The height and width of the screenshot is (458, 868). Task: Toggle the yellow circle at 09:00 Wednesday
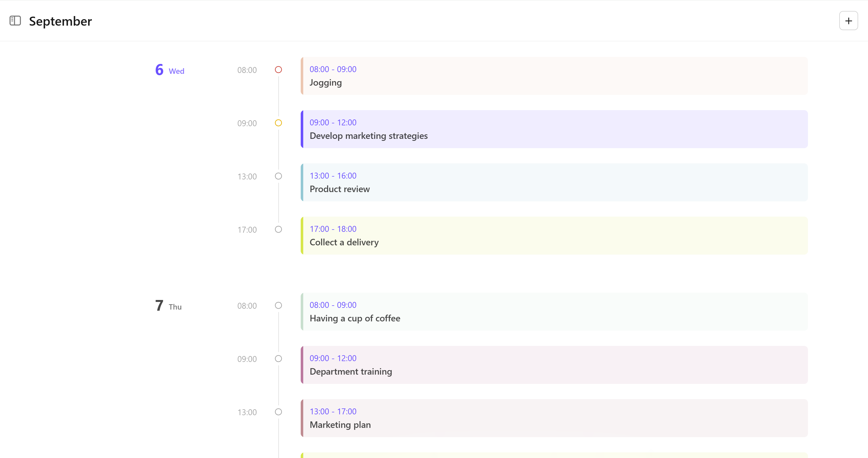pyautogui.click(x=278, y=123)
